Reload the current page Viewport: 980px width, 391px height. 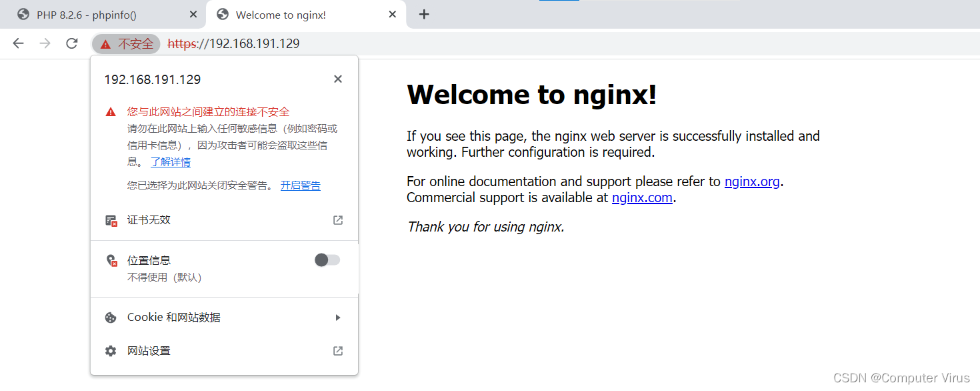[x=71, y=43]
